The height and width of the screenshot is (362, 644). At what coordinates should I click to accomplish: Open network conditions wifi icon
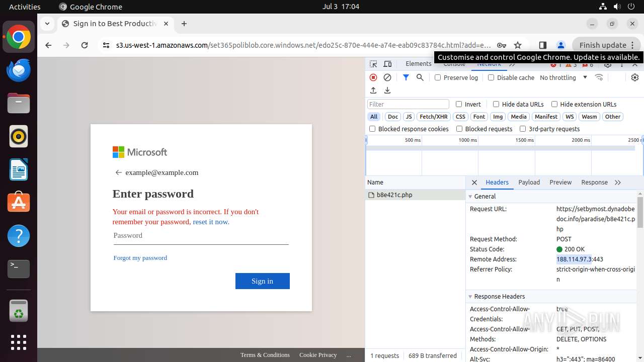pyautogui.click(x=599, y=77)
